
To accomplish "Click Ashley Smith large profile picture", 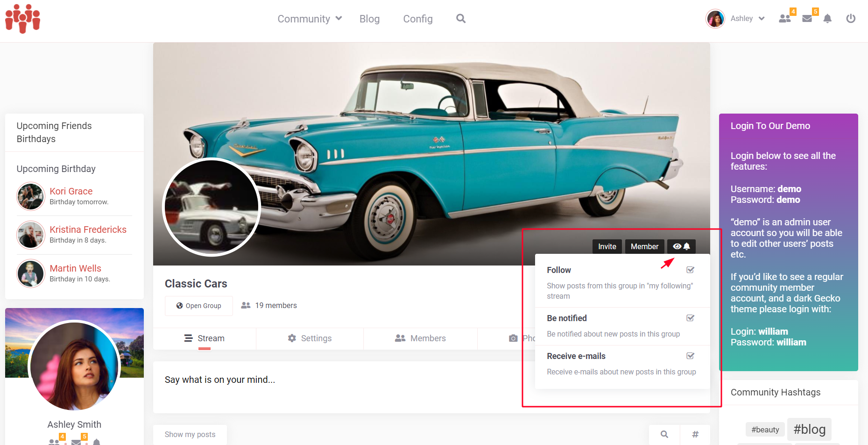I will [74, 366].
